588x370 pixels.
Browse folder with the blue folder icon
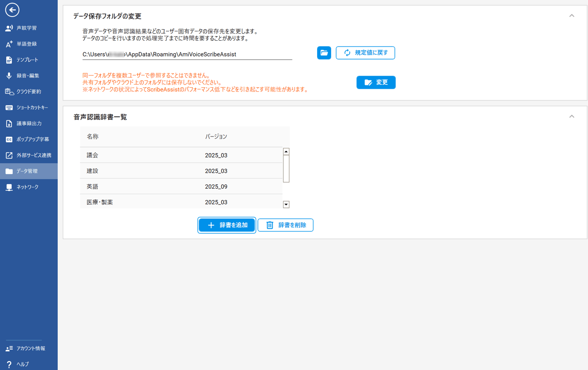click(x=324, y=53)
